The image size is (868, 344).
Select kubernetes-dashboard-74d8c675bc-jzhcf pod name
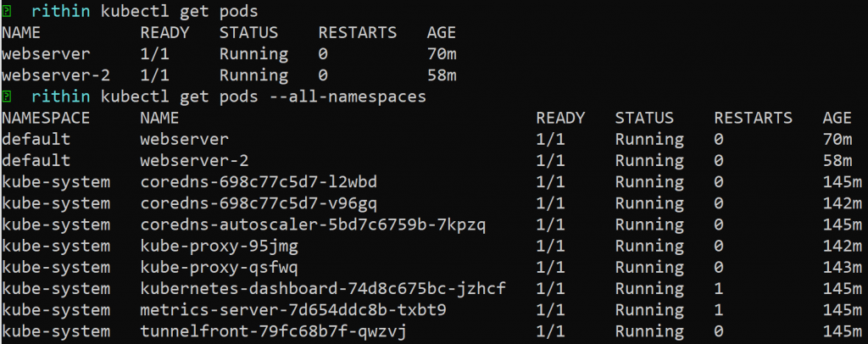click(x=323, y=288)
